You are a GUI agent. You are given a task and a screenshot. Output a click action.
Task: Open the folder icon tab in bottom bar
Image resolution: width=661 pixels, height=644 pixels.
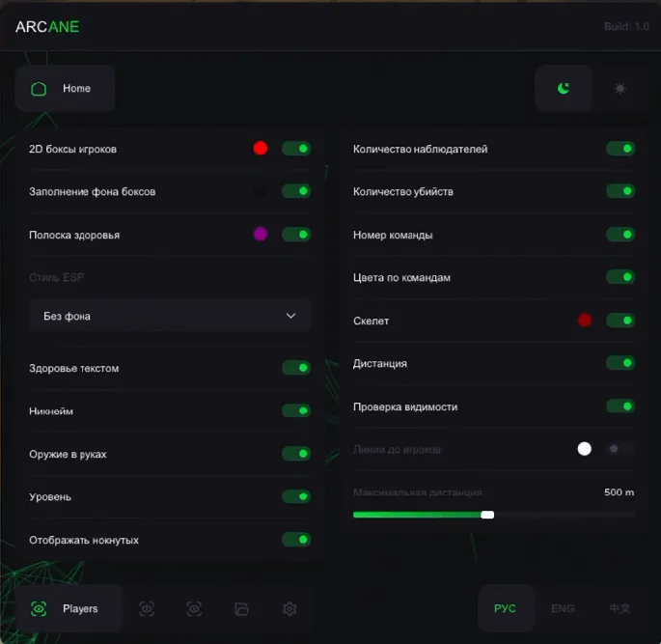point(241,609)
